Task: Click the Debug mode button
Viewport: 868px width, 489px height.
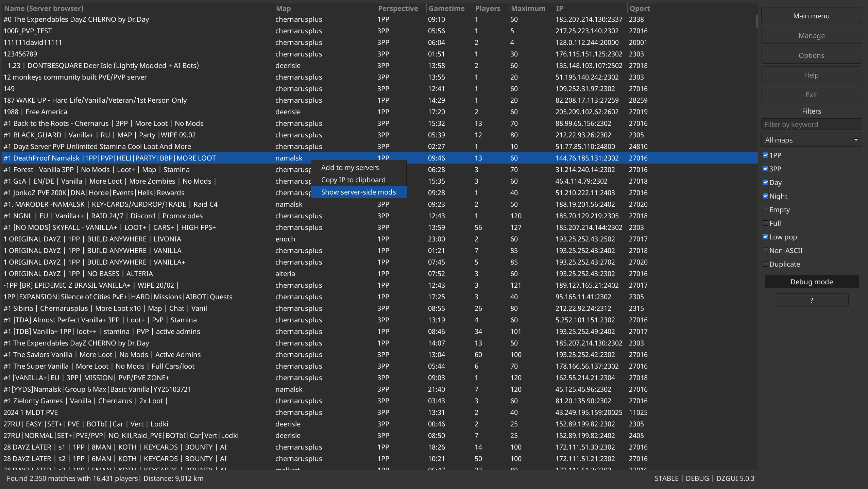Action: pos(811,282)
